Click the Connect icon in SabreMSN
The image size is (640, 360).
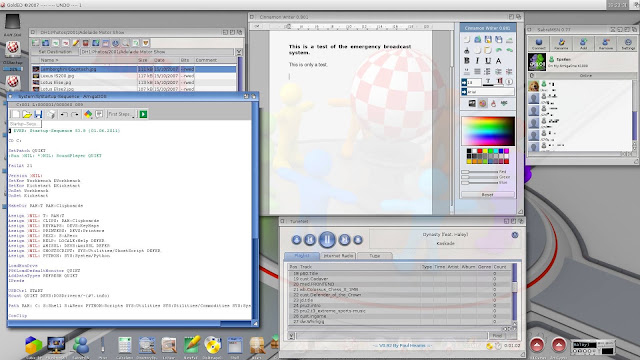538,43
